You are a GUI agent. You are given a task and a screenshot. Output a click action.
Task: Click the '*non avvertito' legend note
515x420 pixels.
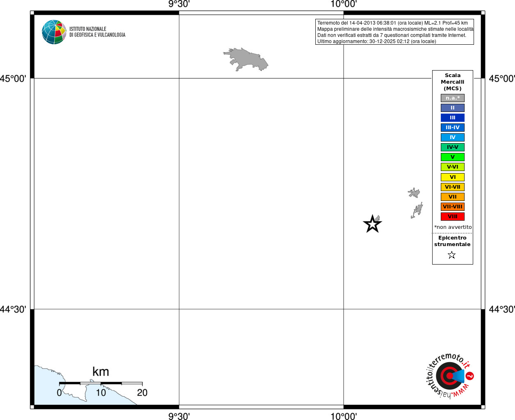(453, 227)
